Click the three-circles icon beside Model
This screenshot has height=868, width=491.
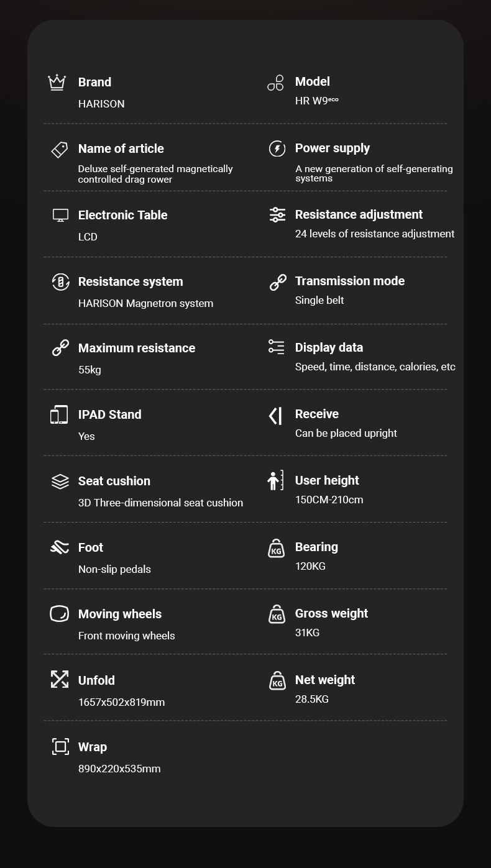[x=275, y=83]
